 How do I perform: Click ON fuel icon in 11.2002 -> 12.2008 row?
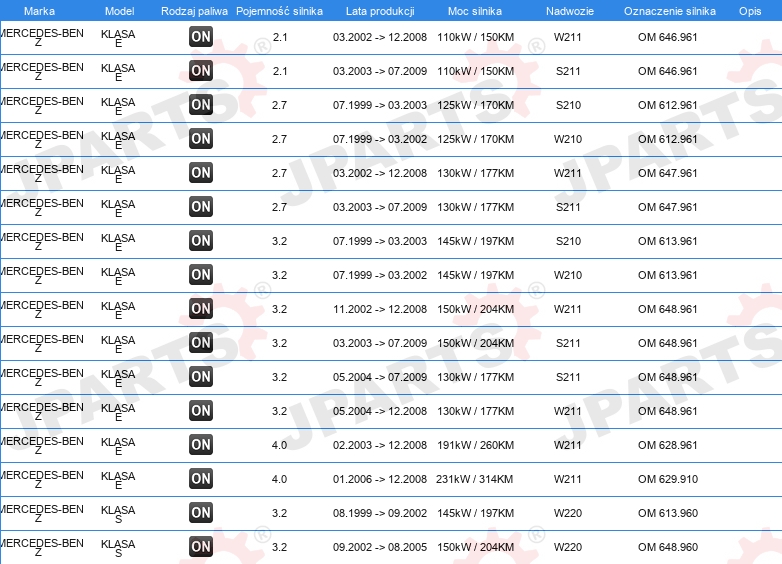[201, 309]
